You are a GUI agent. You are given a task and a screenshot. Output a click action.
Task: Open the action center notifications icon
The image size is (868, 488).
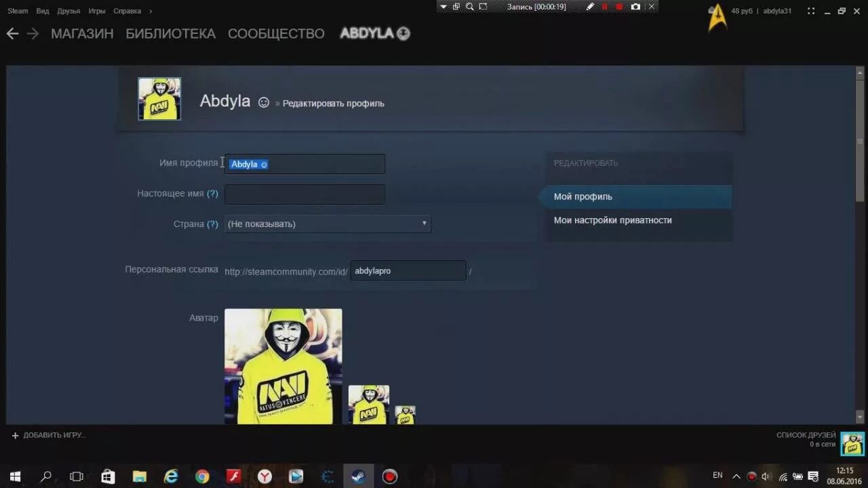click(x=813, y=476)
